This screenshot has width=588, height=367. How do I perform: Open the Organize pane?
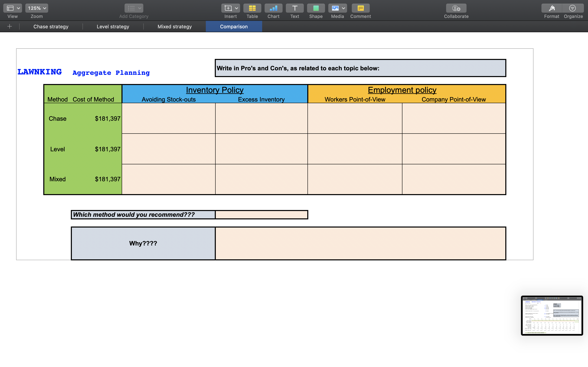coord(573,8)
